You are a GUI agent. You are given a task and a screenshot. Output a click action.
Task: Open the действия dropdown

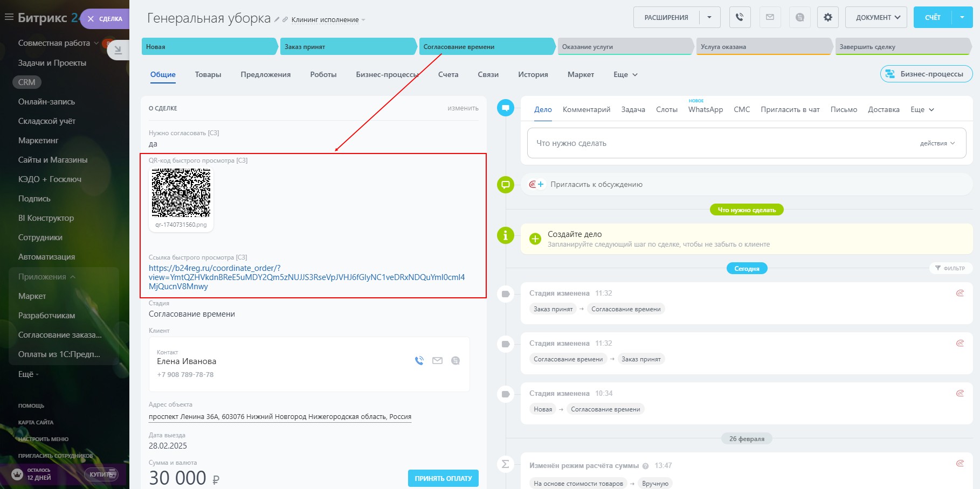click(937, 143)
